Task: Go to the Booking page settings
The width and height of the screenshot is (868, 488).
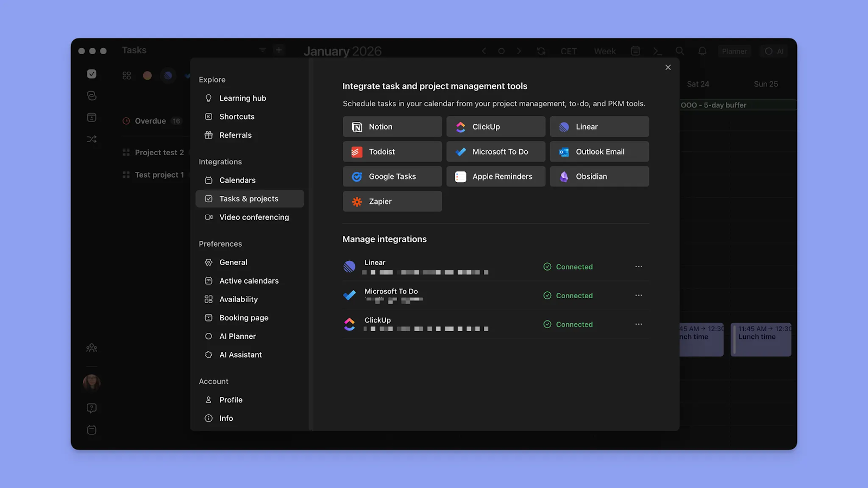Action: pyautogui.click(x=244, y=317)
